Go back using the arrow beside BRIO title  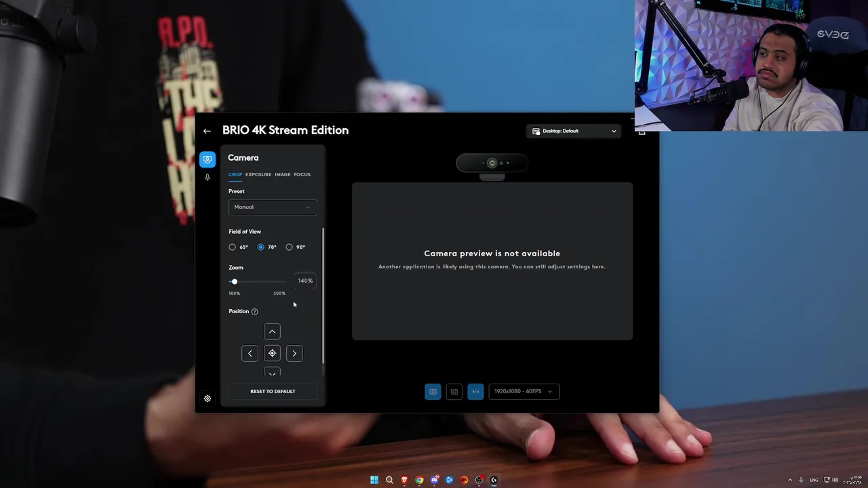coord(207,131)
